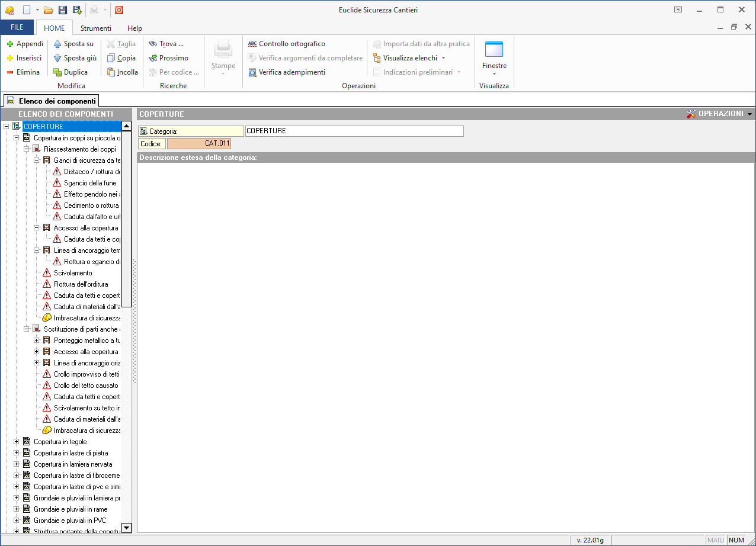Viewport: 756px width, 546px height.
Task: Click the Categoria text field
Action: pyautogui.click(x=354, y=131)
